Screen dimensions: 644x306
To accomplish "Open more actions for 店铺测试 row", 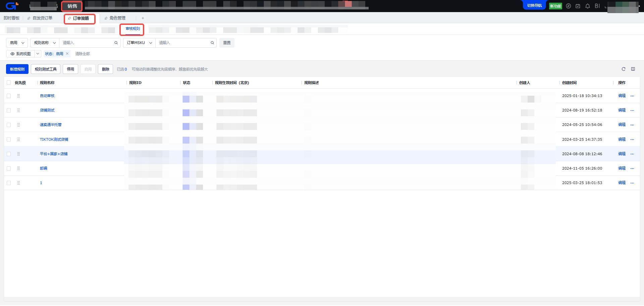I will [632, 111].
